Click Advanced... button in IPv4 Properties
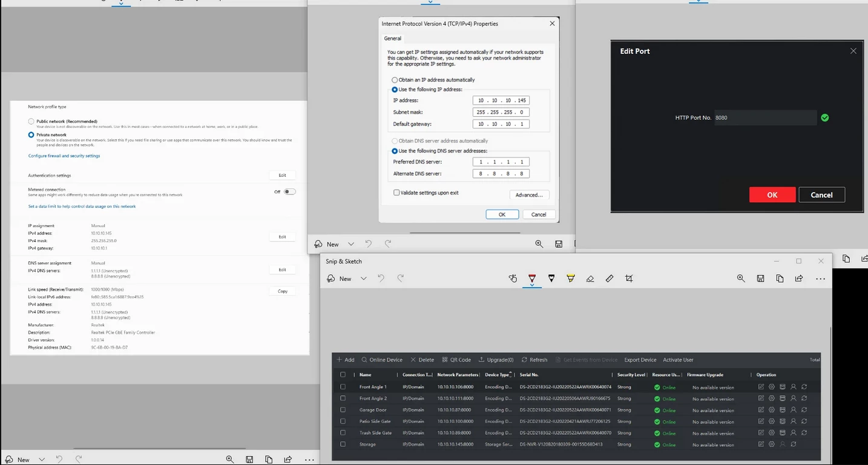This screenshot has height=465, width=868. pyautogui.click(x=529, y=195)
